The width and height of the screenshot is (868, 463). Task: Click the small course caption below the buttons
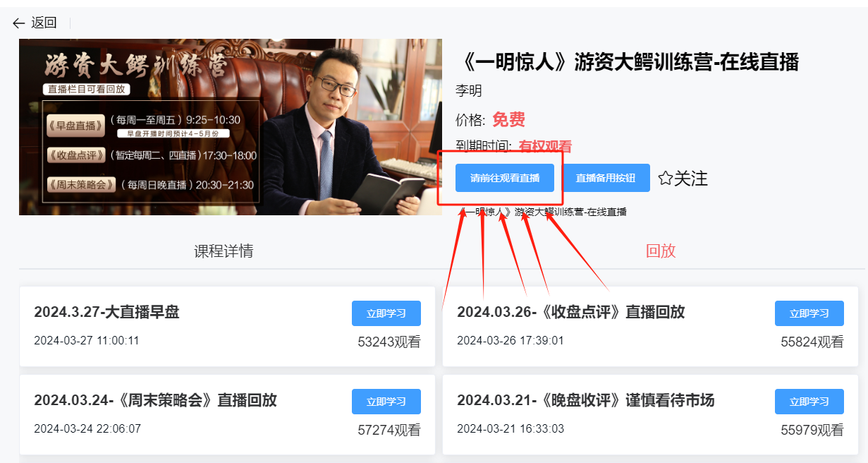(x=542, y=212)
